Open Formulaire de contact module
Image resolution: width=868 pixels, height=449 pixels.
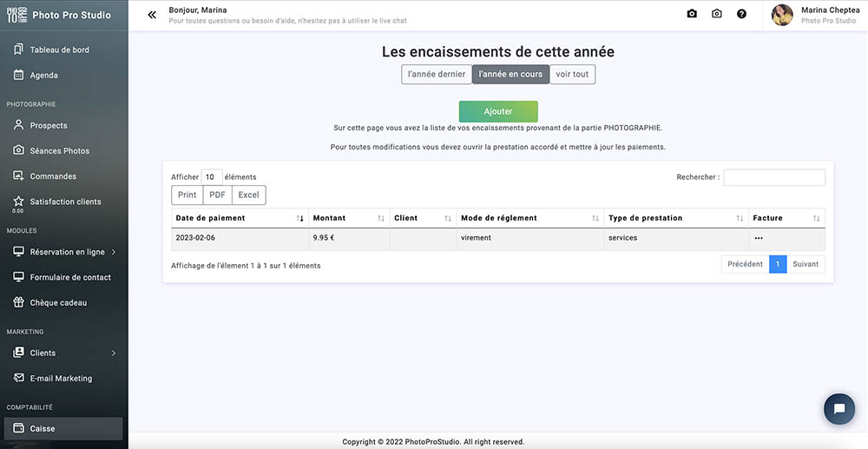click(70, 277)
